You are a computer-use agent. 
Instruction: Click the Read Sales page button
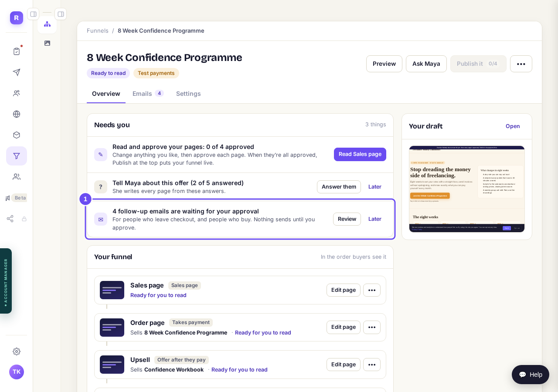360,154
